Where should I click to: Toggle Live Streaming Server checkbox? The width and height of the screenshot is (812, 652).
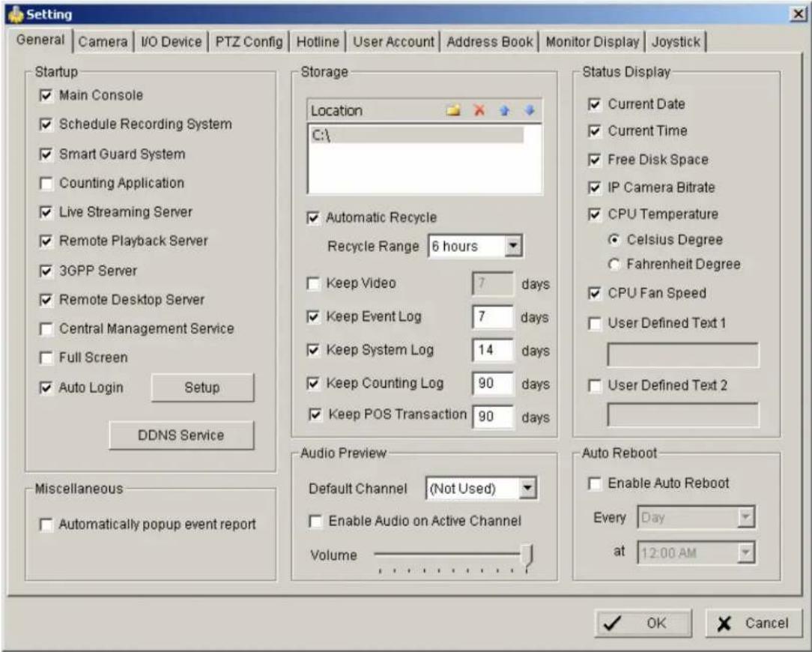coord(46,213)
